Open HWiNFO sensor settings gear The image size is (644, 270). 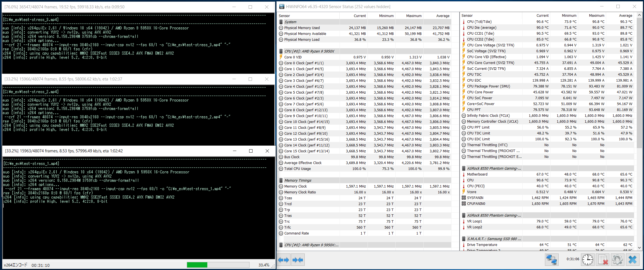pos(617,260)
